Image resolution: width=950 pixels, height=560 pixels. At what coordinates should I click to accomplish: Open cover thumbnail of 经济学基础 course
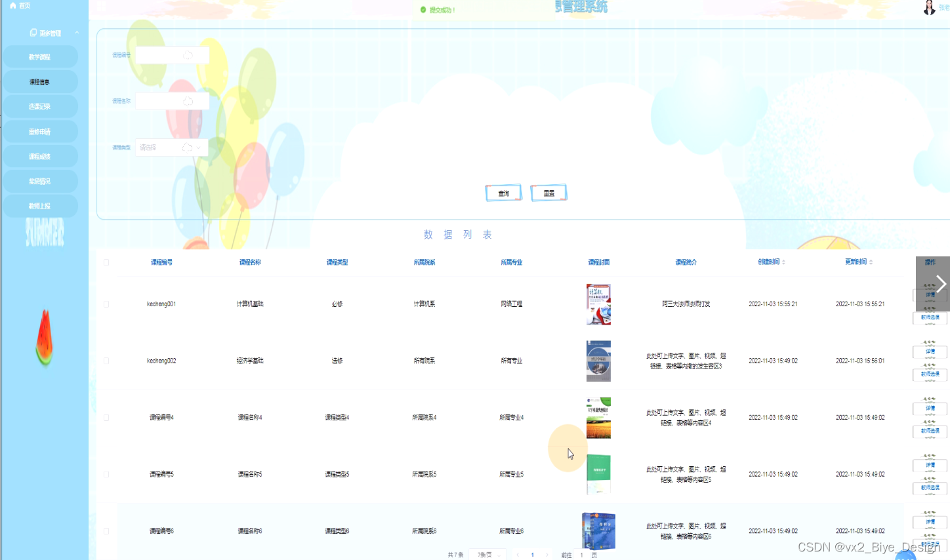(598, 361)
